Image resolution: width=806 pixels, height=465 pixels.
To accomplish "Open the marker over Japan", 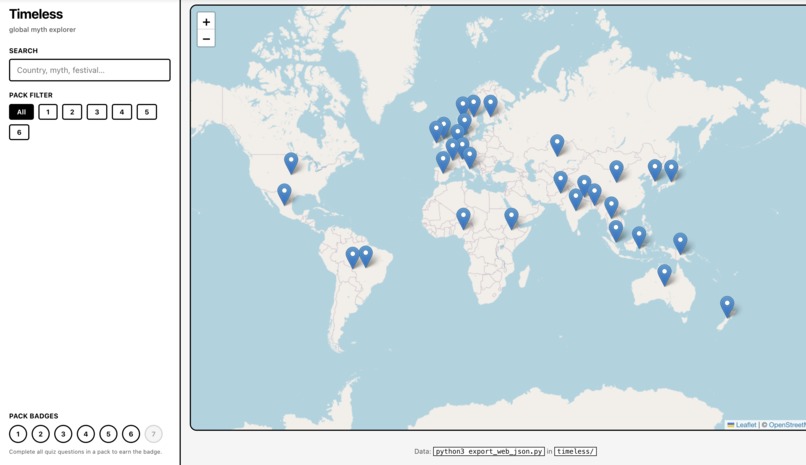I will [x=671, y=171].
